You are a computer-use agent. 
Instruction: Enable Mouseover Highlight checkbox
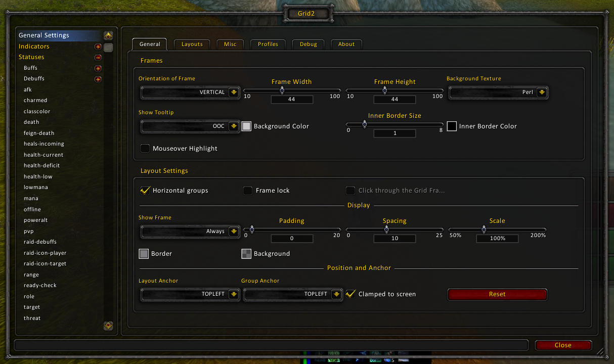click(x=145, y=149)
